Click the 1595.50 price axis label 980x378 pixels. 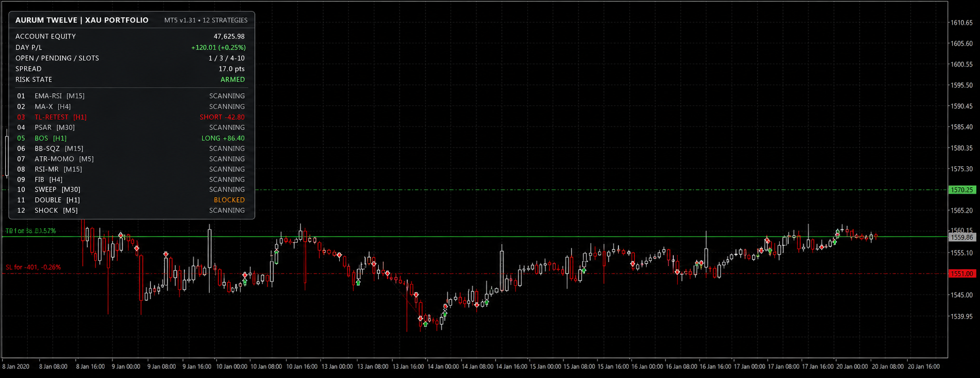(962, 85)
